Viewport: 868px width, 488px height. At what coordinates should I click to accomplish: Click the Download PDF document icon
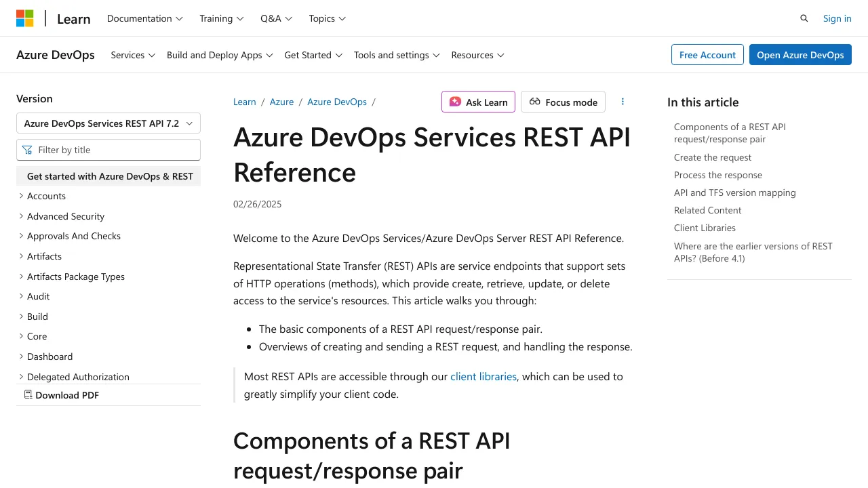(x=28, y=394)
